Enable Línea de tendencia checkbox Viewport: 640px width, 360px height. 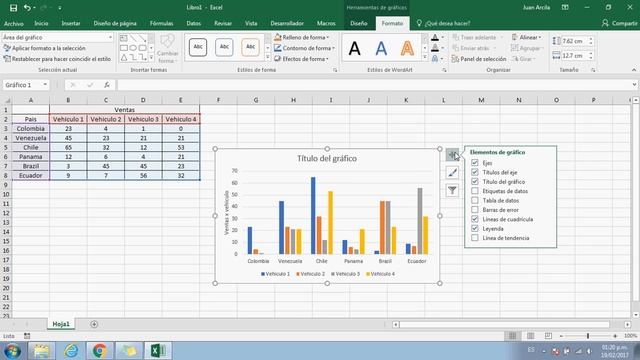pos(475,238)
